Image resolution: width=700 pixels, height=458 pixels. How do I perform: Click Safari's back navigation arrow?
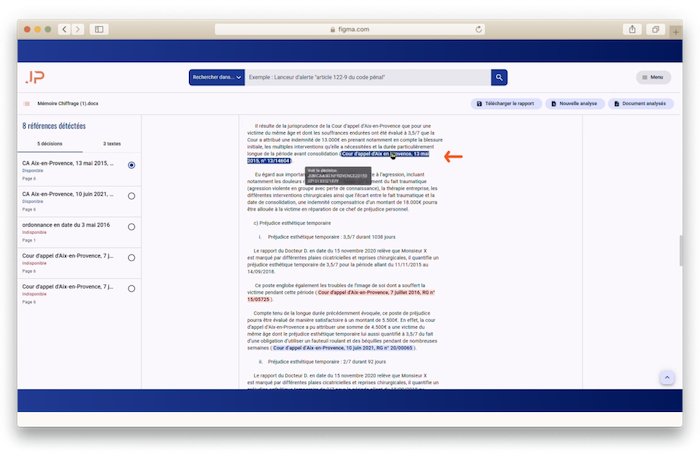(x=65, y=29)
